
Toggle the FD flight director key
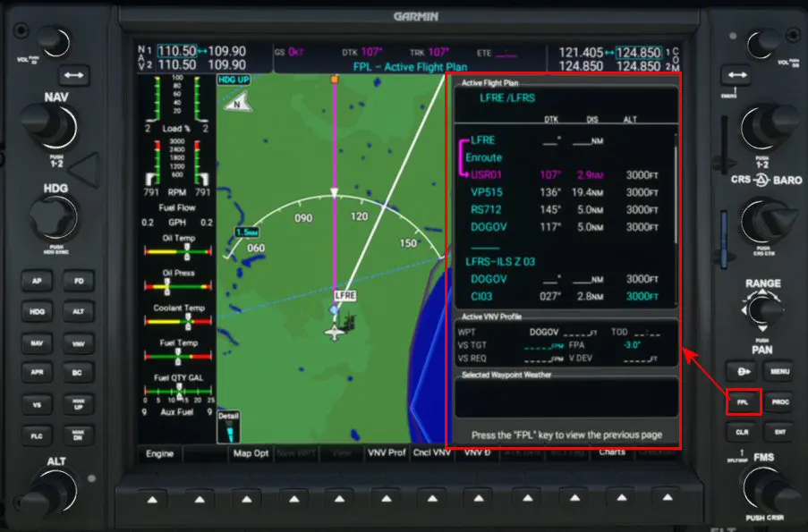[x=79, y=281]
